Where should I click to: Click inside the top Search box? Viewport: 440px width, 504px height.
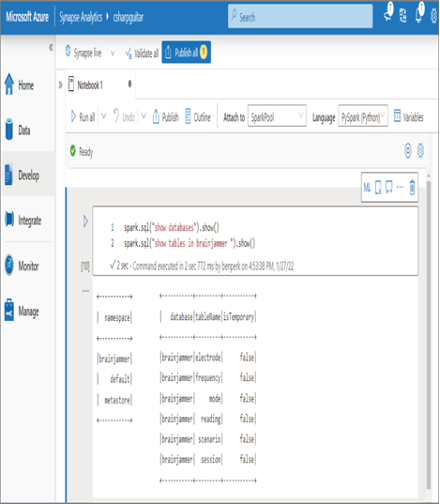(300, 16)
